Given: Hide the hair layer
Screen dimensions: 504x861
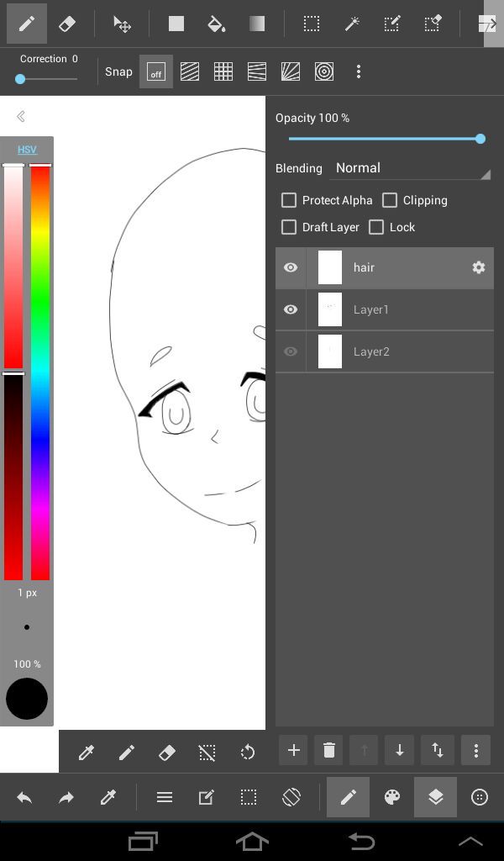Looking at the screenshot, I should [x=291, y=267].
